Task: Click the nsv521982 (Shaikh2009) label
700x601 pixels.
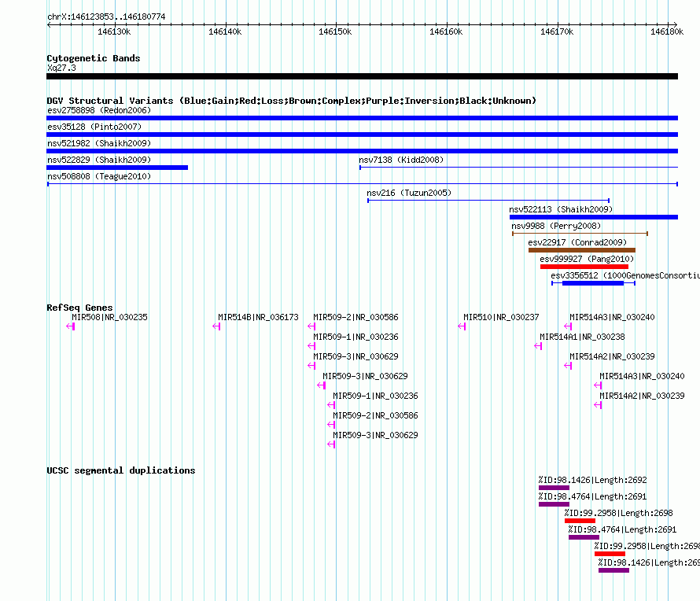Action: [99, 143]
